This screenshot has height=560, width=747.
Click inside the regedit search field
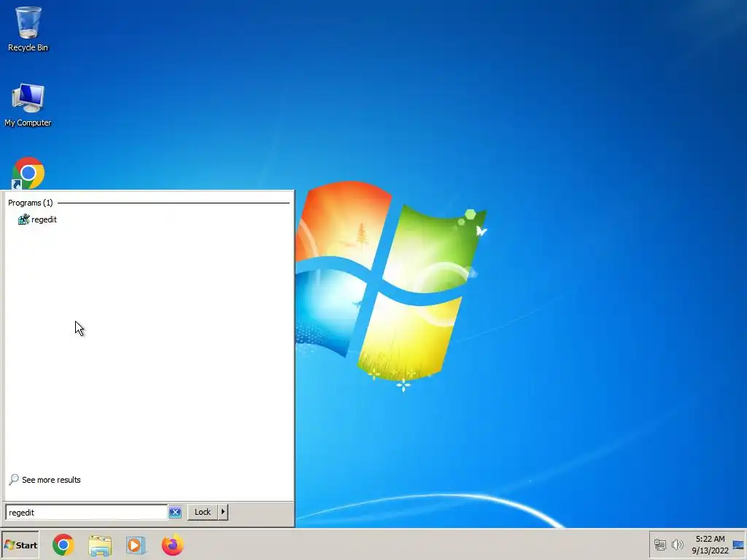(86, 513)
